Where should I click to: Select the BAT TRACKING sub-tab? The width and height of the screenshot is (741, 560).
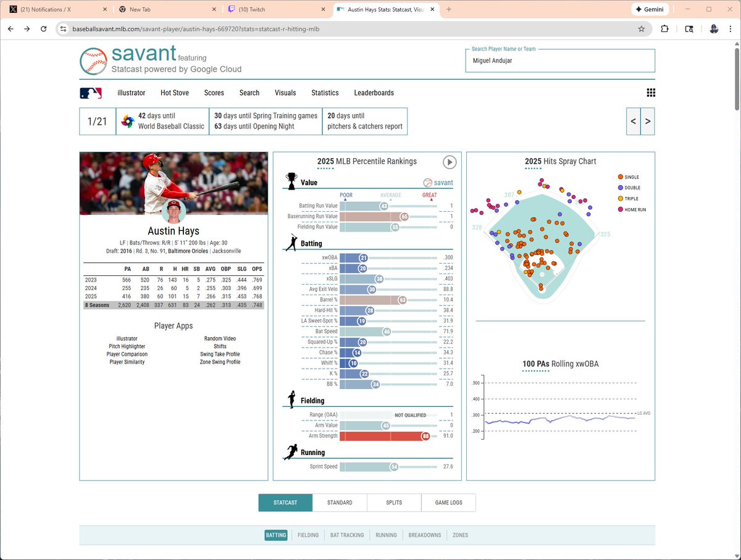tap(347, 535)
